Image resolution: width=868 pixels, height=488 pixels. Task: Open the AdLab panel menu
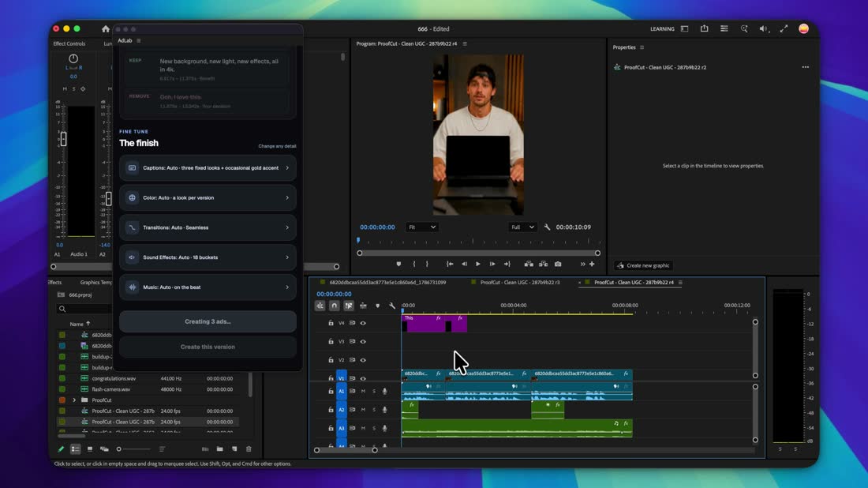(x=138, y=40)
